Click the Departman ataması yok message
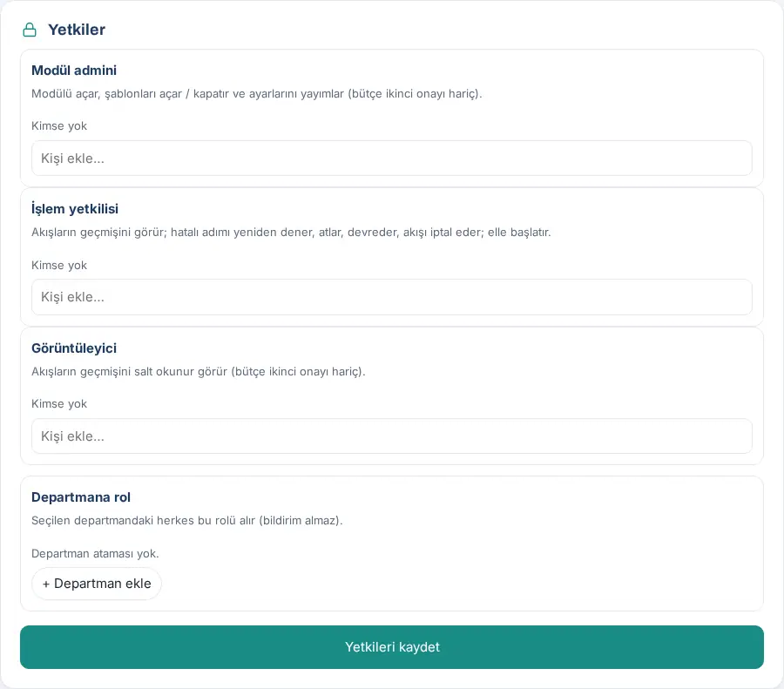Image resolution: width=784 pixels, height=689 pixels. (95, 553)
